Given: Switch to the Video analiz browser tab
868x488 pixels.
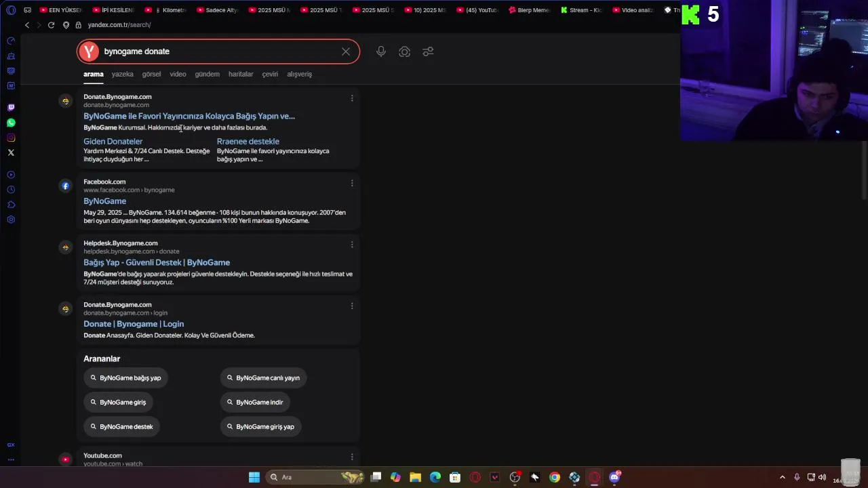Looking at the screenshot, I should 633,10.
